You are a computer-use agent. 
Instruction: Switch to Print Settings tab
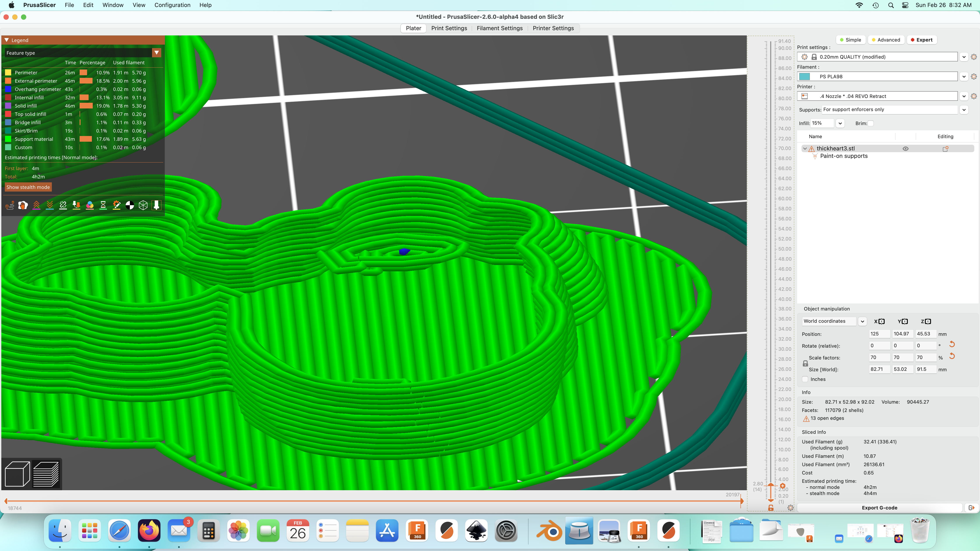449,28
